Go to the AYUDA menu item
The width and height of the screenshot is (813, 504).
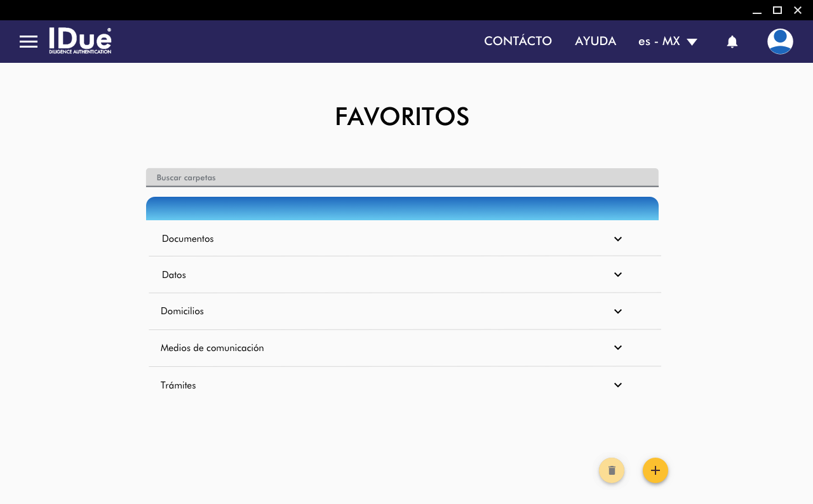595,41
